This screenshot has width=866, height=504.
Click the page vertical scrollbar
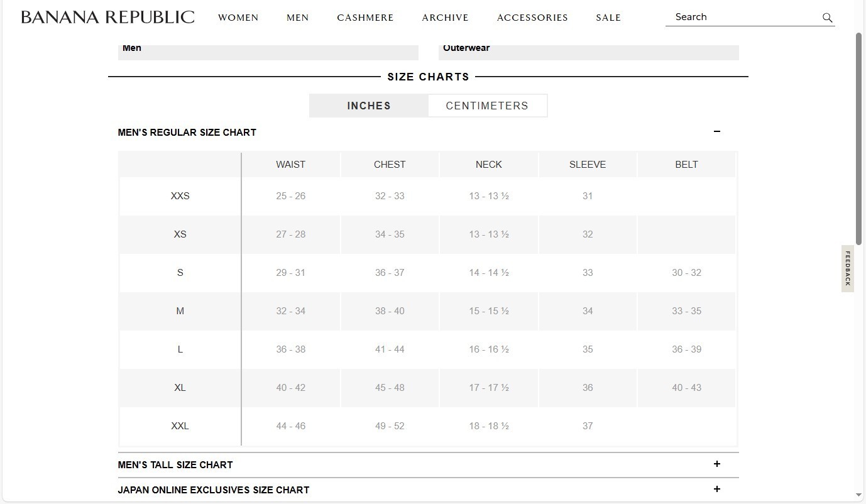[x=858, y=138]
